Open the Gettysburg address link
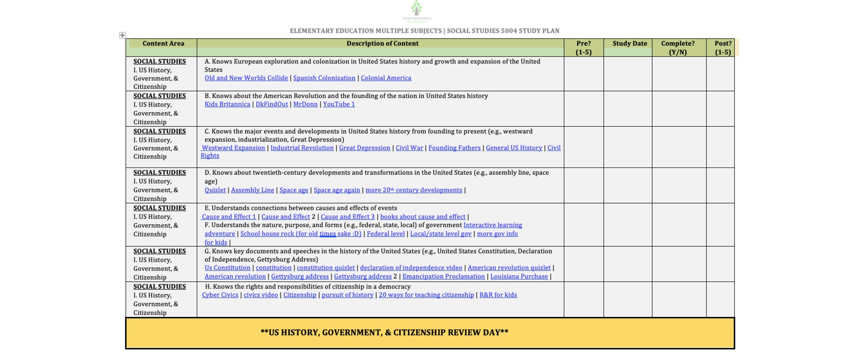This screenshot has height=362, width=868. click(x=300, y=276)
